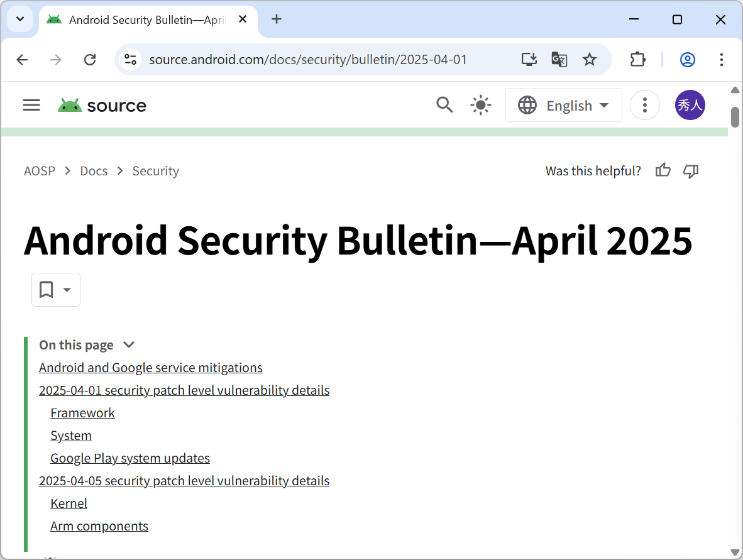Open Chrome's extensions puzzle icon
This screenshot has width=743, height=560.
coord(637,59)
